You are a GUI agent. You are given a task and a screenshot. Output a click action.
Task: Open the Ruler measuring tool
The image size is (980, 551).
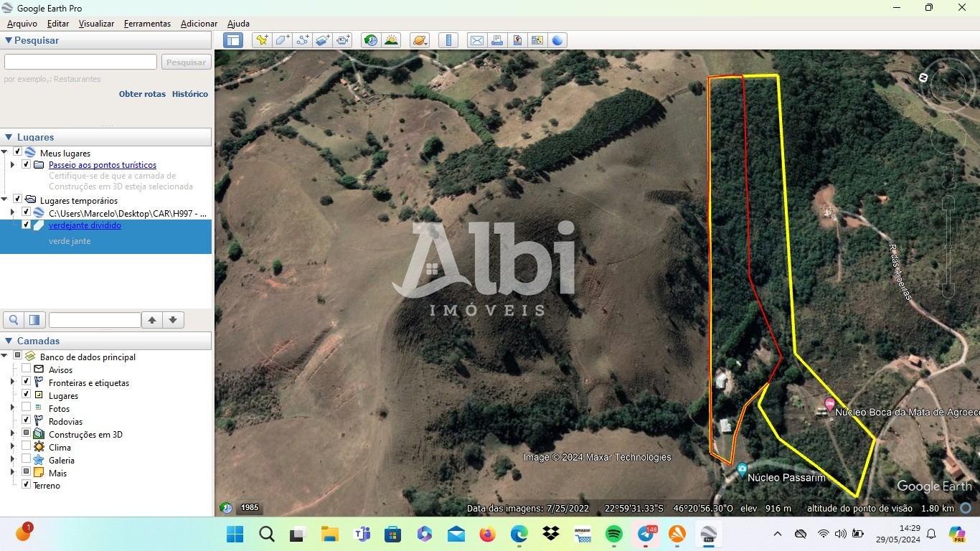pos(448,40)
